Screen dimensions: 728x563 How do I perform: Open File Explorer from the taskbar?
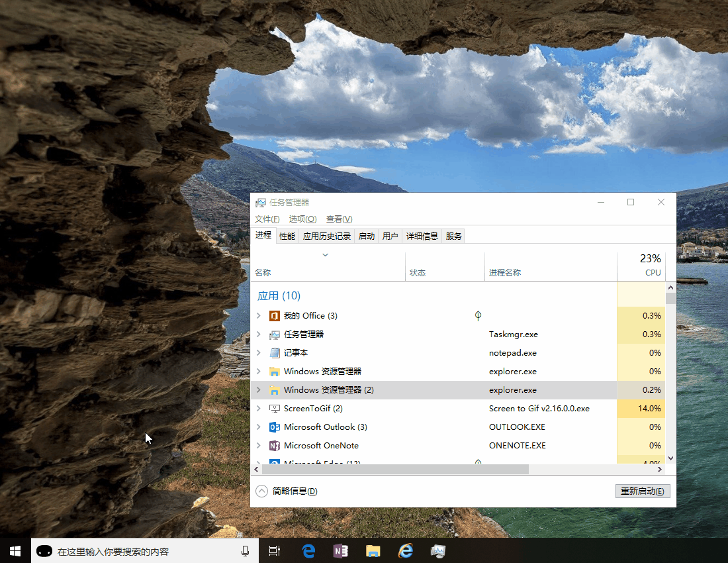click(x=373, y=550)
